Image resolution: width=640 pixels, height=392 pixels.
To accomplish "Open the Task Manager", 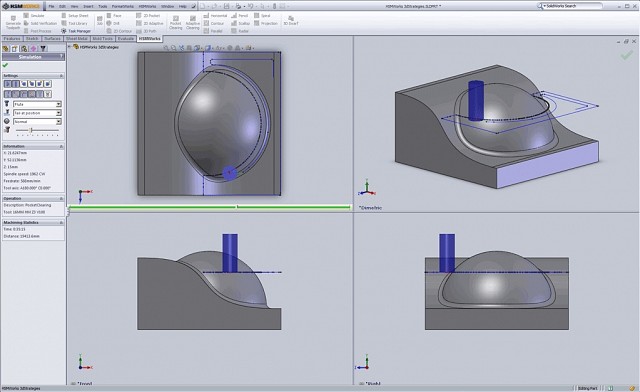I will (x=76, y=31).
